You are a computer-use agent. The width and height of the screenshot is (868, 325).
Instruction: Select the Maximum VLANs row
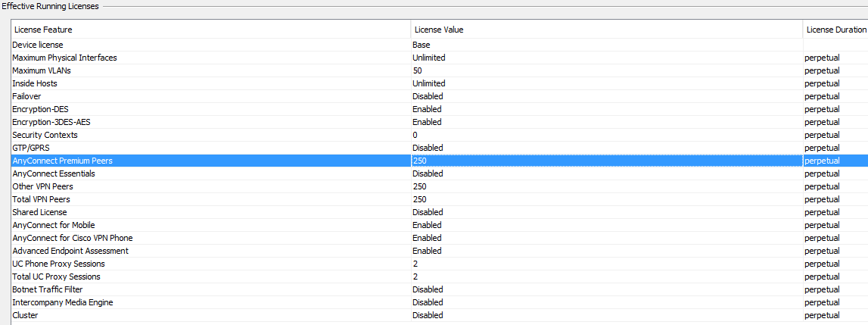coord(440,70)
